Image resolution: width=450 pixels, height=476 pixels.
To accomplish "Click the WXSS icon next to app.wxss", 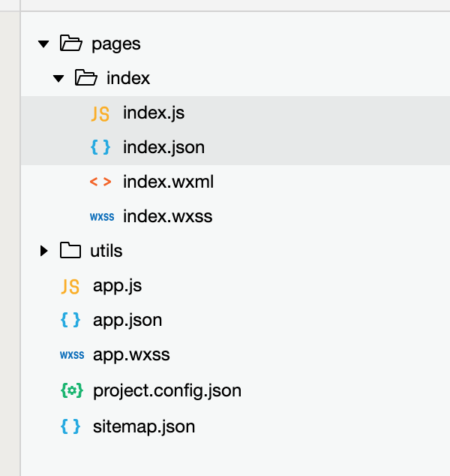I will pyautogui.click(x=72, y=355).
